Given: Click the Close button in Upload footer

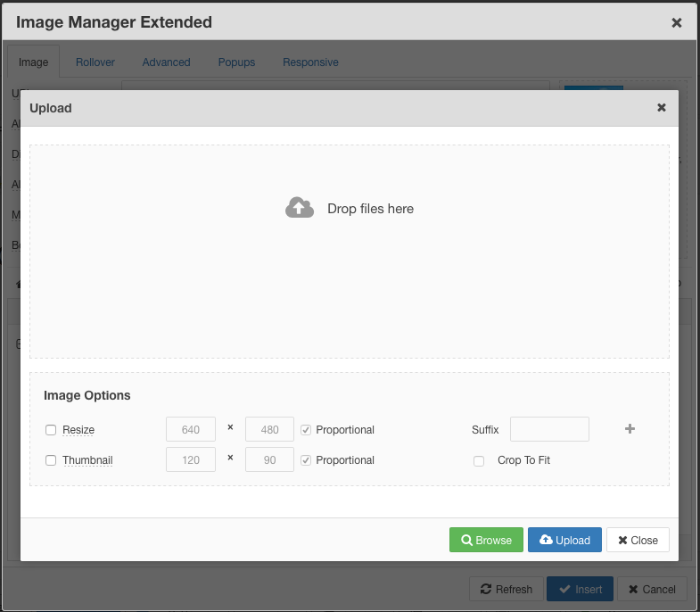Looking at the screenshot, I should pyautogui.click(x=638, y=540).
